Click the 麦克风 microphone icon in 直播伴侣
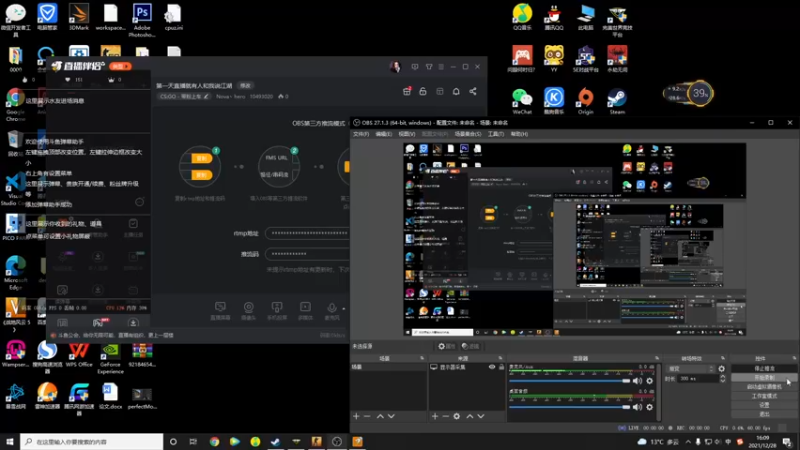800x450 pixels. tap(332, 310)
